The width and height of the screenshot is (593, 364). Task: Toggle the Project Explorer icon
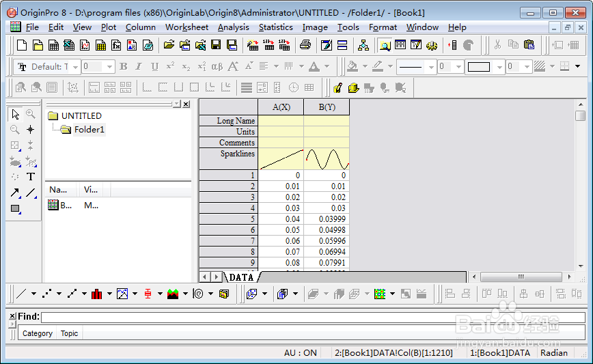pos(385,45)
